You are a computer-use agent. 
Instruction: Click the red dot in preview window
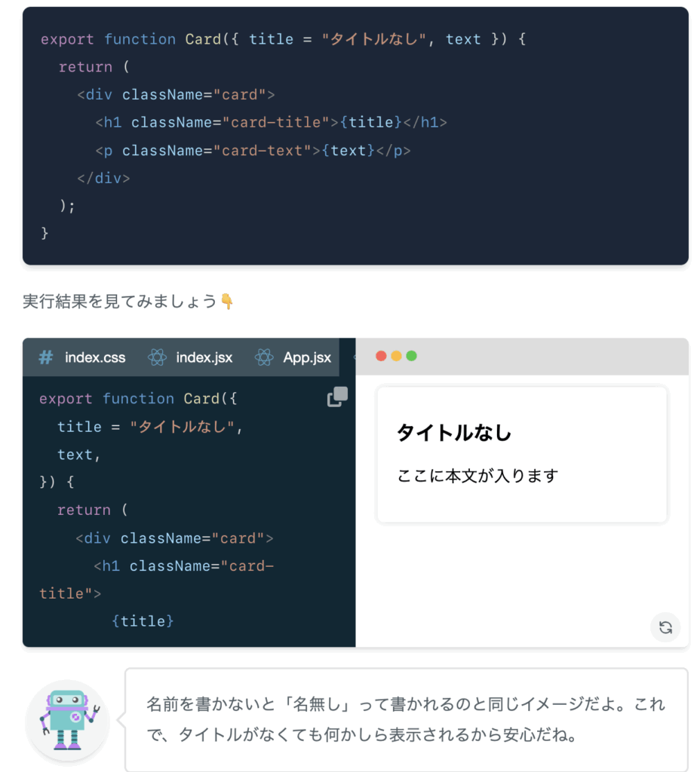coord(381,356)
